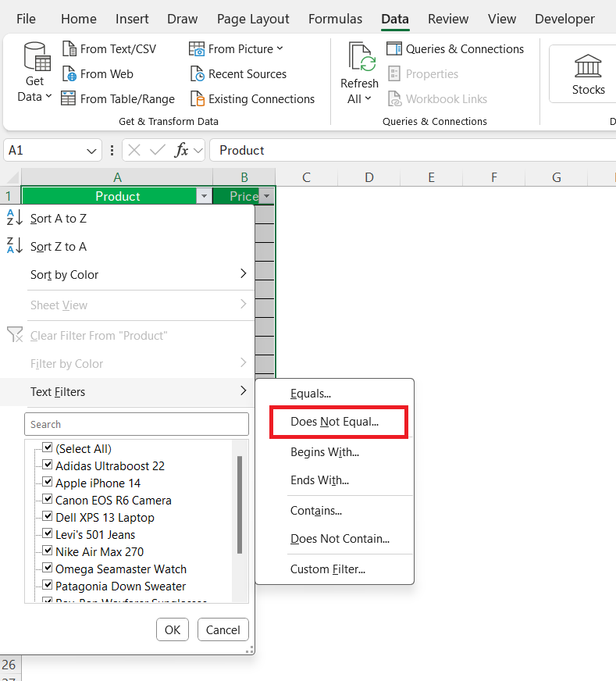Open the Price column filter dropdown
Image resolution: width=616 pixels, height=681 pixels.
pos(267,197)
